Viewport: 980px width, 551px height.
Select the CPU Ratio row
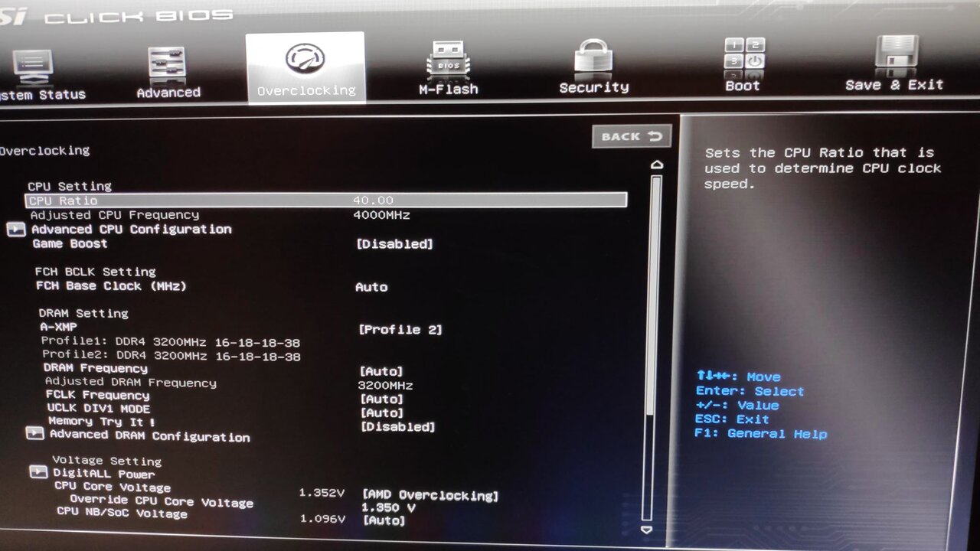pyautogui.click(x=326, y=200)
